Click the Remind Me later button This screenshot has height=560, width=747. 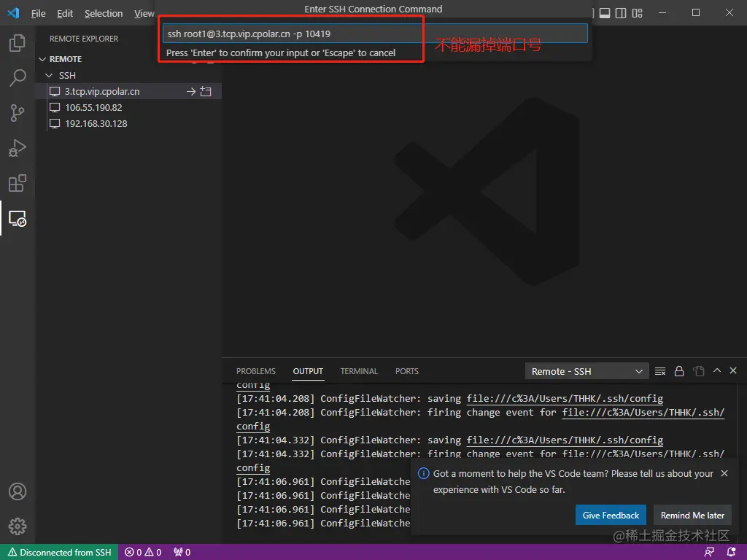click(692, 516)
